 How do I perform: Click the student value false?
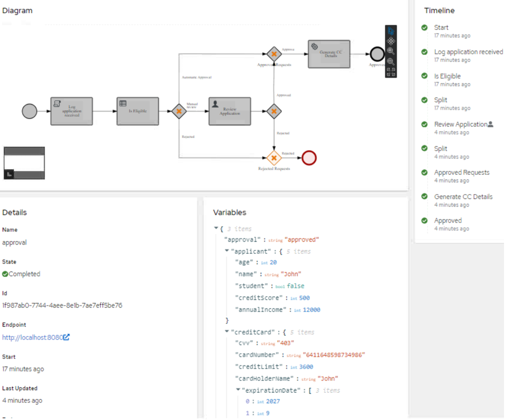click(x=295, y=286)
